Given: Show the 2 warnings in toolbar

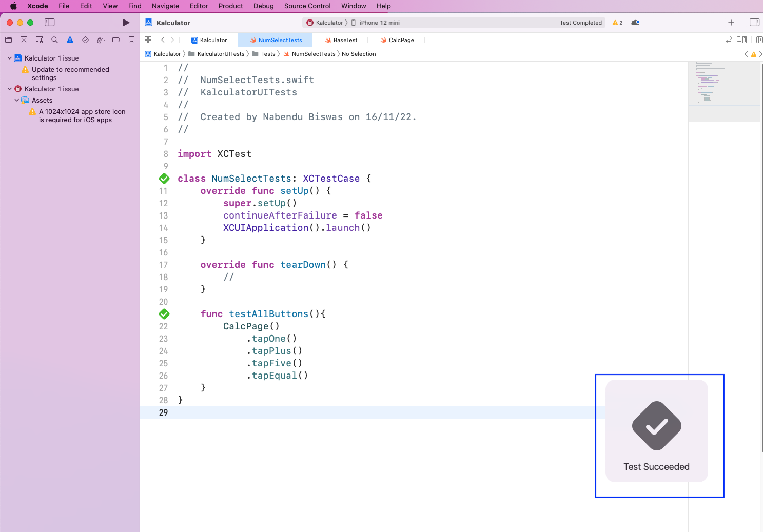Looking at the screenshot, I should [x=617, y=23].
